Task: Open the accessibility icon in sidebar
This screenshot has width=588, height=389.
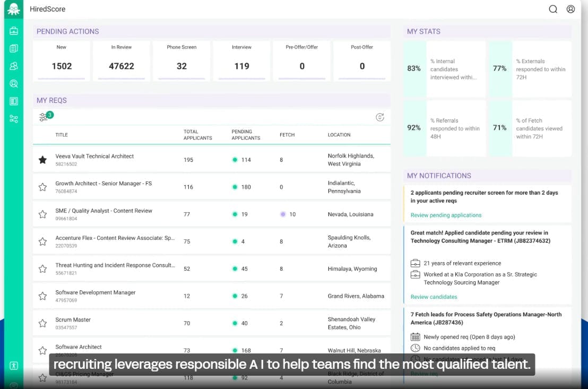Action: 13,366
